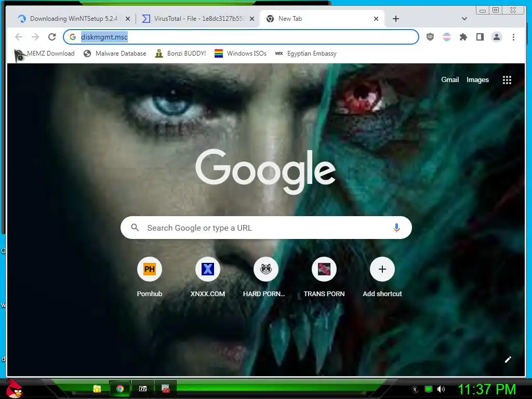Click the Add shortcut tile

coord(382,277)
